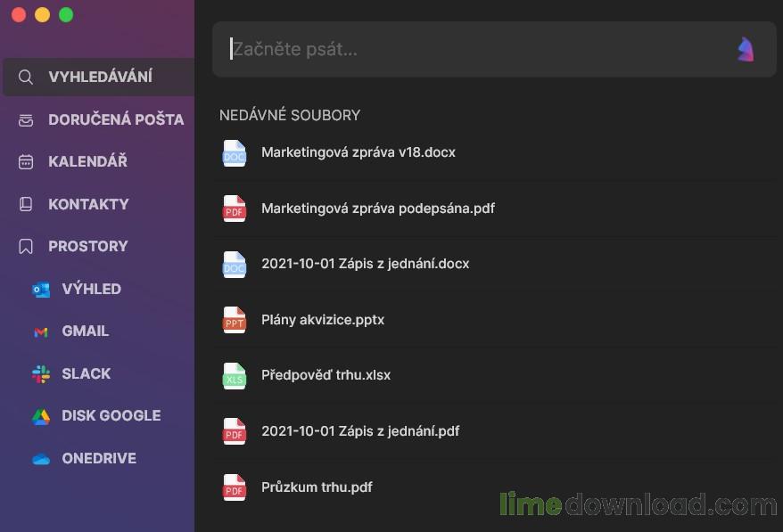Open Marketingová zpráva podepsána.pdf

tap(377, 209)
